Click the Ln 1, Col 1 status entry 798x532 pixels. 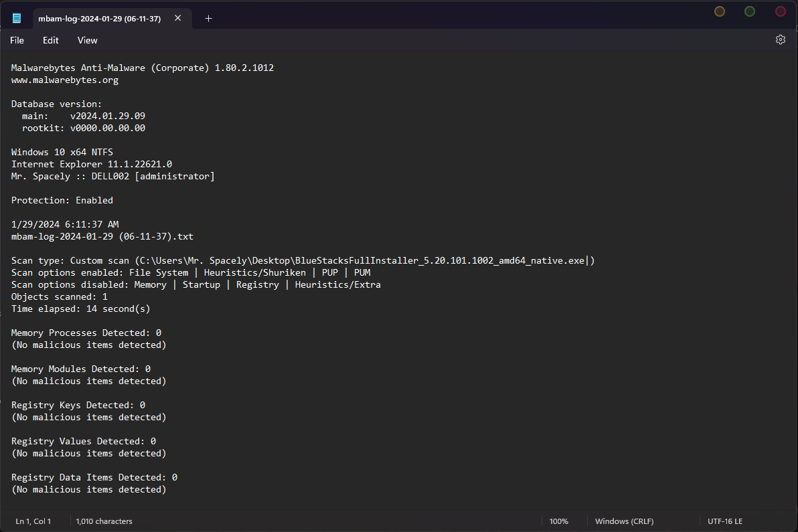click(x=33, y=521)
